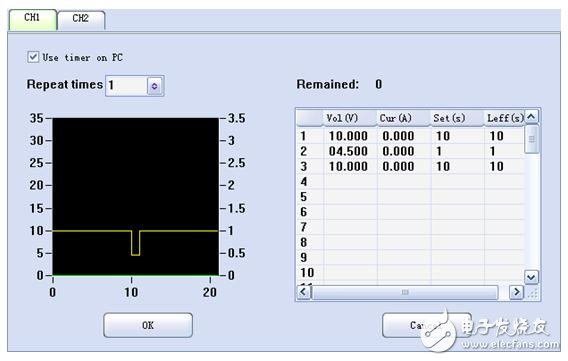Click row 3 Set time cell

(458, 167)
